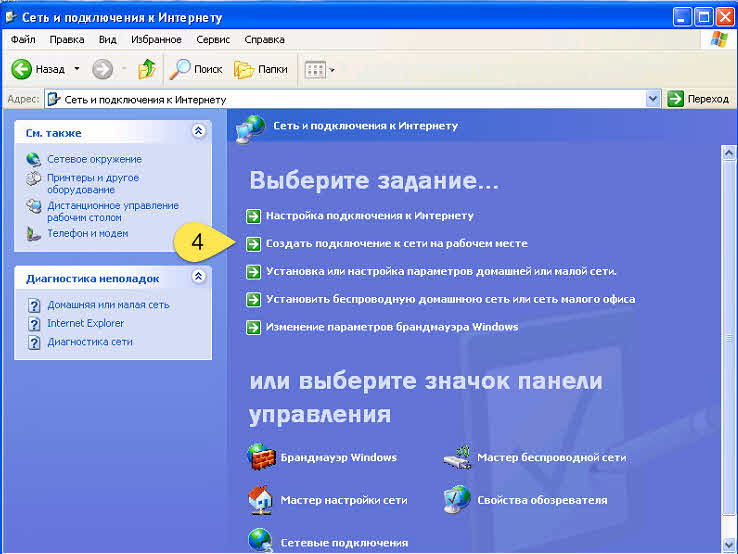Open the Мастер беспроводной сети text link
The width and height of the screenshot is (738, 554).
tap(552, 458)
